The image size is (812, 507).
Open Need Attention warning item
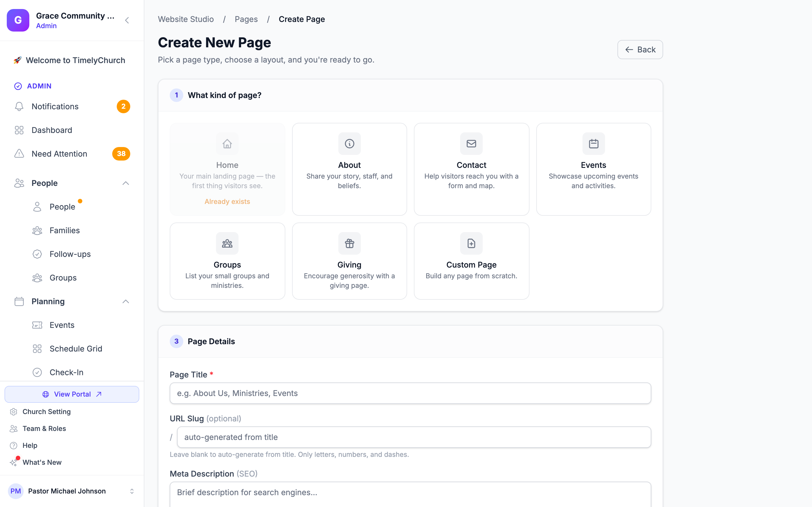[72, 154]
